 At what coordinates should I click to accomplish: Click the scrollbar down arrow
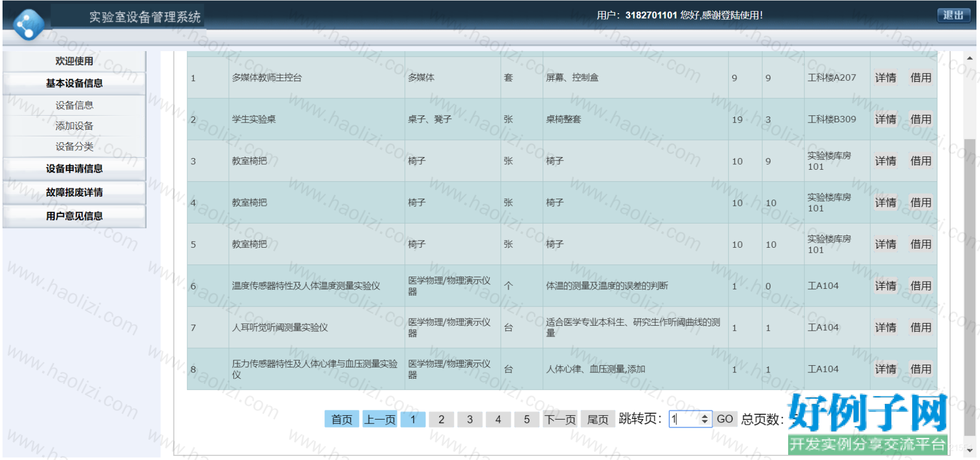tap(969, 450)
